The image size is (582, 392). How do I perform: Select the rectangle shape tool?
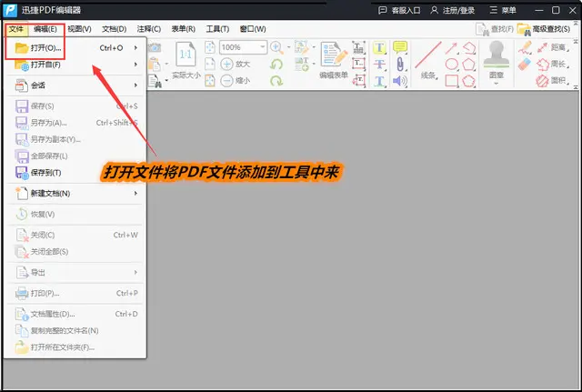point(451,81)
